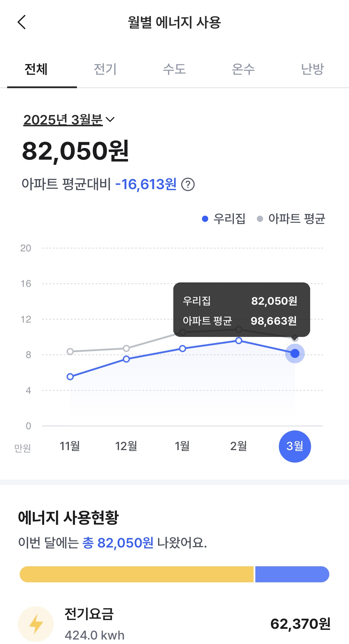Viewport: 349px width, 644px height.
Task: Switch to the 전체 tab
Action: click(36, 69)
